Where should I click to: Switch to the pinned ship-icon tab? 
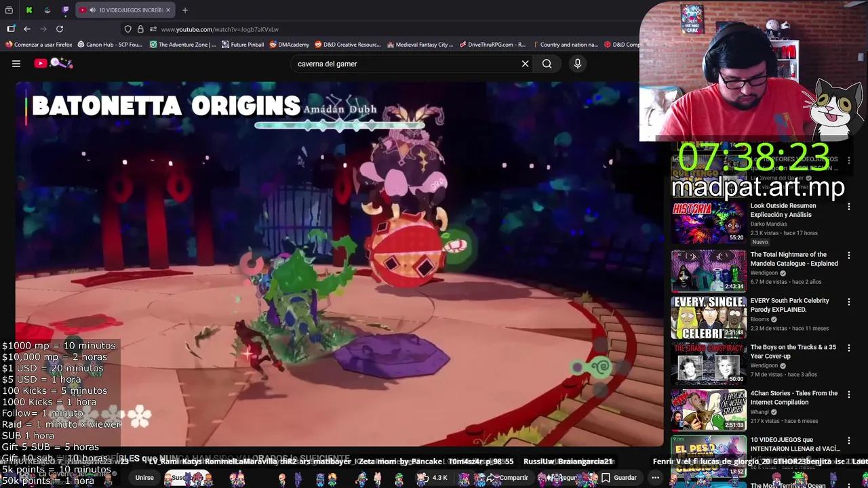pyautogui.click(x=47, y=10)
